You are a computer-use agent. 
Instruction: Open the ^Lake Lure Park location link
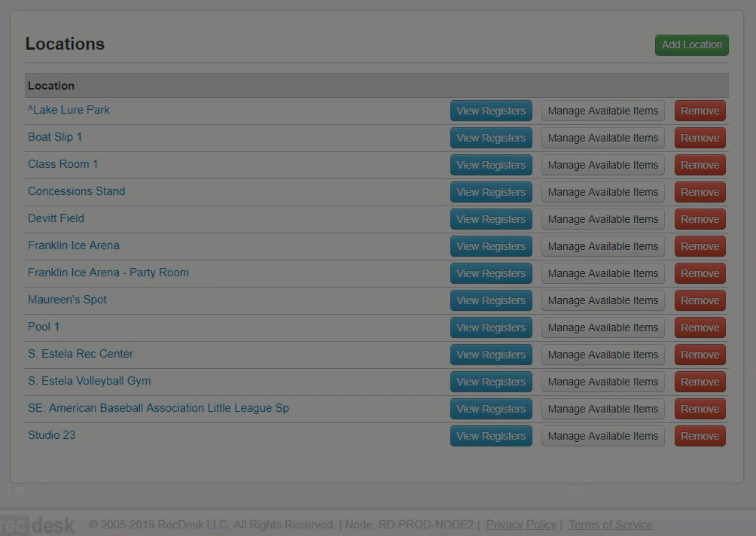[x=69, y=110]
